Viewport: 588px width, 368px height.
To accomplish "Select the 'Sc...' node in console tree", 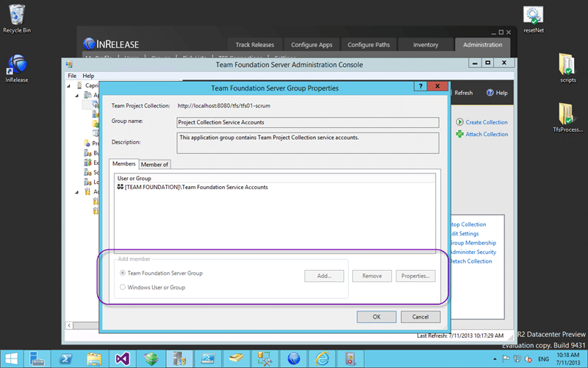I will 91,172.
